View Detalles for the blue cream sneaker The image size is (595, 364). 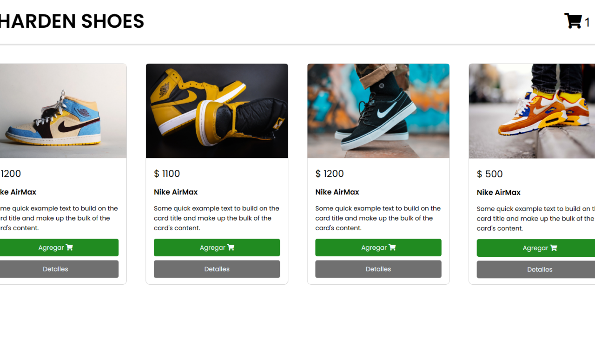(56, 269)
